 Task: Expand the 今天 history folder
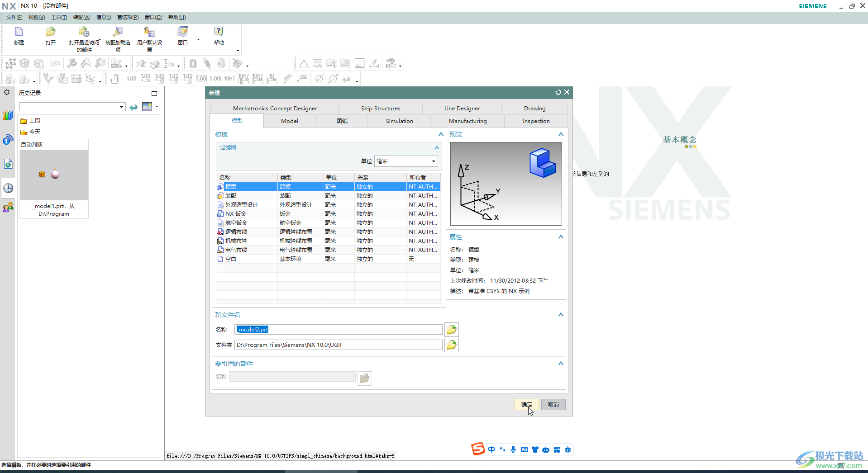coord(30,132)
